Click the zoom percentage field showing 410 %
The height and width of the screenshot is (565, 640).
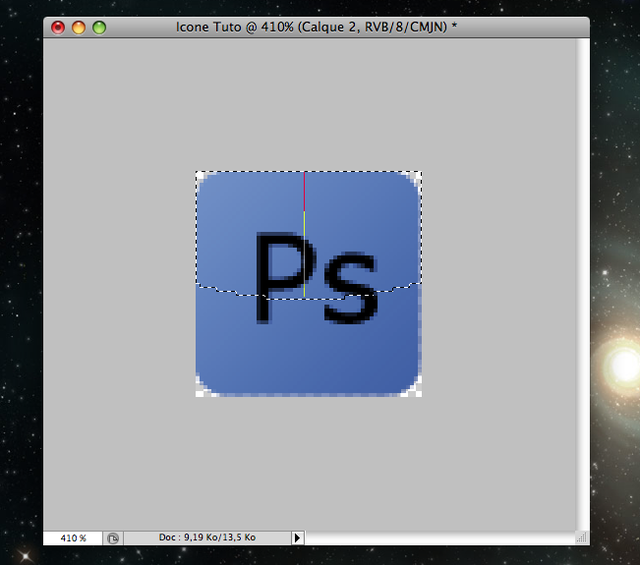[x=73, y=538]
